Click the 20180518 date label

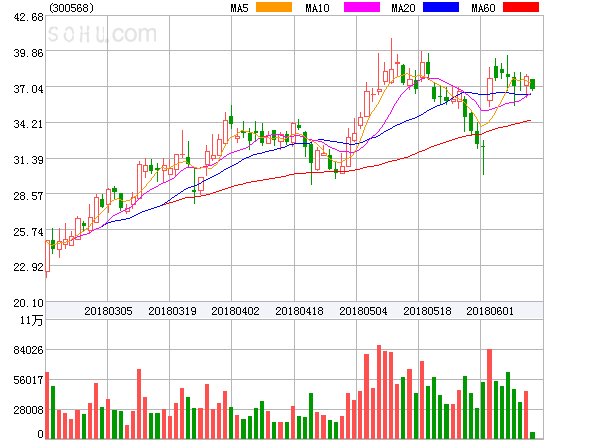point(427,311)
